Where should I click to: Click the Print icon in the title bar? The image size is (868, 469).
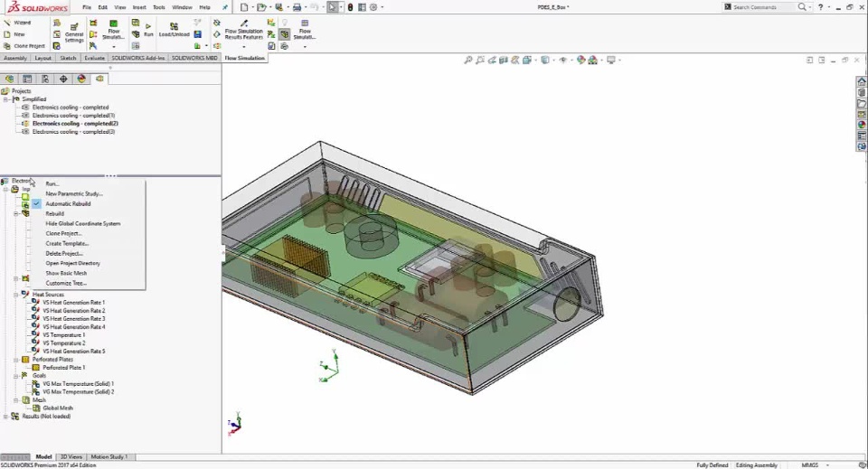point(297,7)
